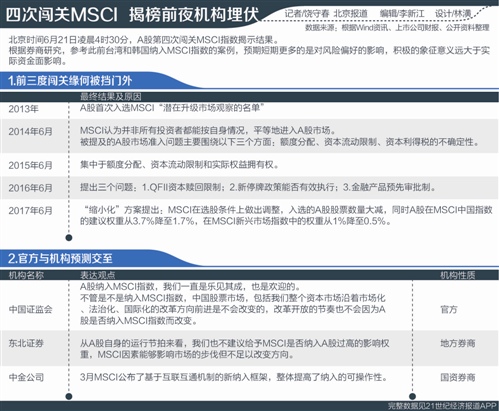The height and width of the screenshot is (411, 499).
Task: Click the '国资券商' institution type cell
Action: 458,377
